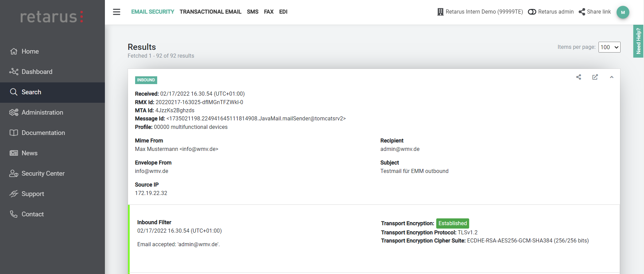Click the Dashboard nodes icon
Viewport: 644px width, 274px height.
pos(14,72)
